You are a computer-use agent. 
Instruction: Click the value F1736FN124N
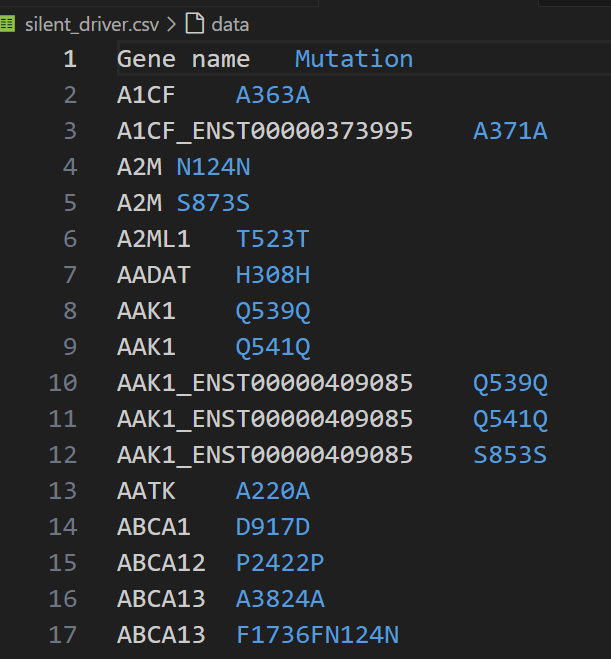(x=317, y=635)
